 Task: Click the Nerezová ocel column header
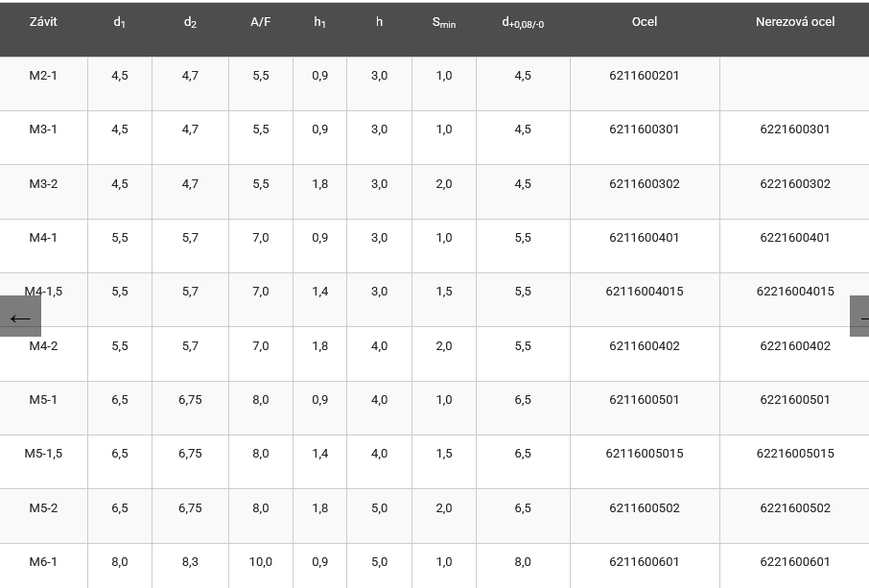[794, 22]
